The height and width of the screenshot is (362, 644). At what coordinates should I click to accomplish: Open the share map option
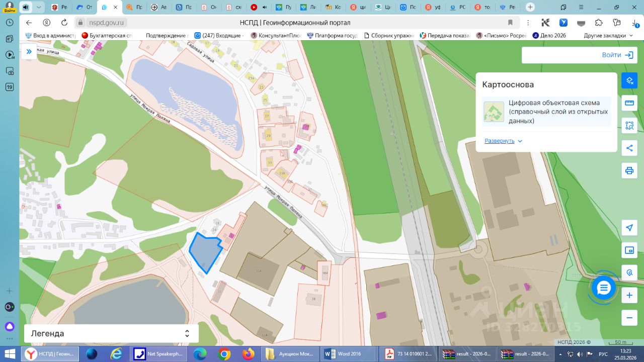pos(629,148)
